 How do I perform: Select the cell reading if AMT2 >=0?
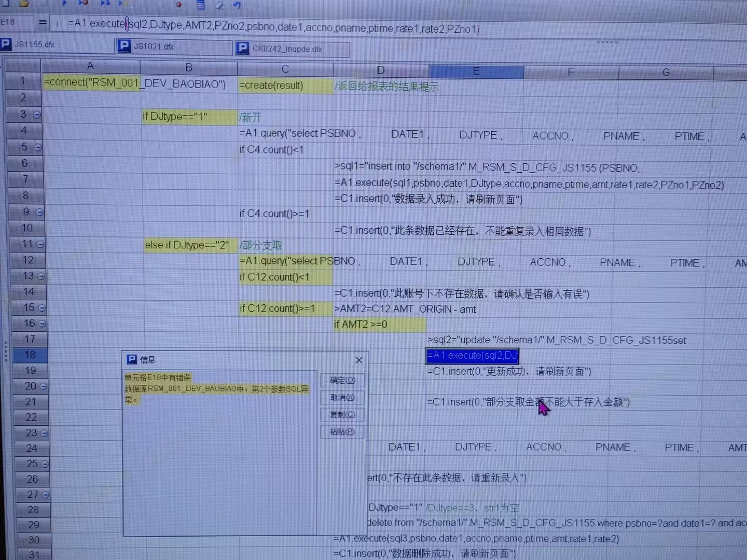pyautogui.click(x=380, y=325)
